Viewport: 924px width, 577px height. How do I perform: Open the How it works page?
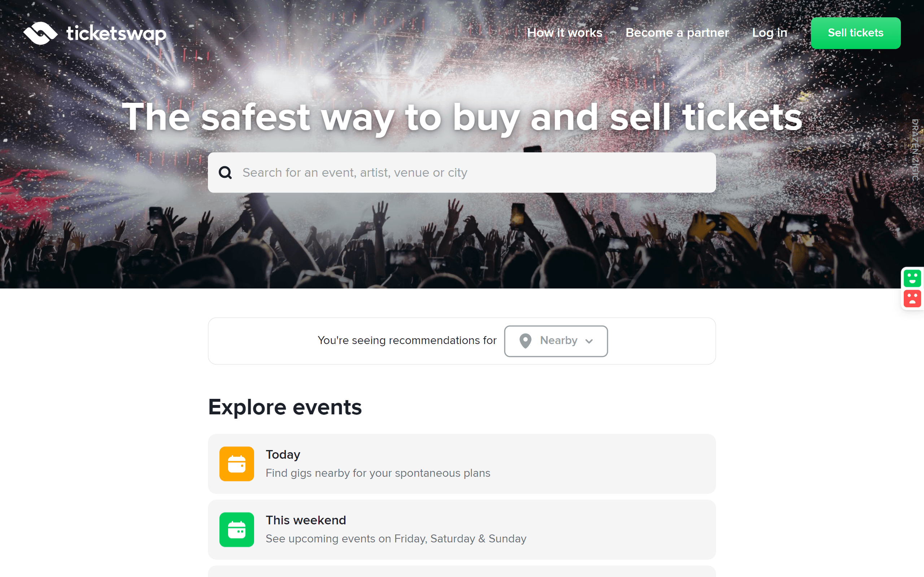[565, 33]
